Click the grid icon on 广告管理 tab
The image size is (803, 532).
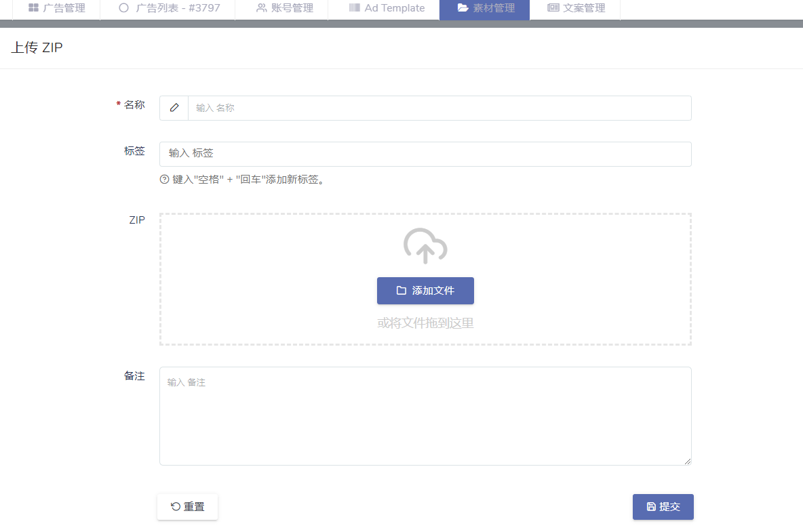click(33, 8)
